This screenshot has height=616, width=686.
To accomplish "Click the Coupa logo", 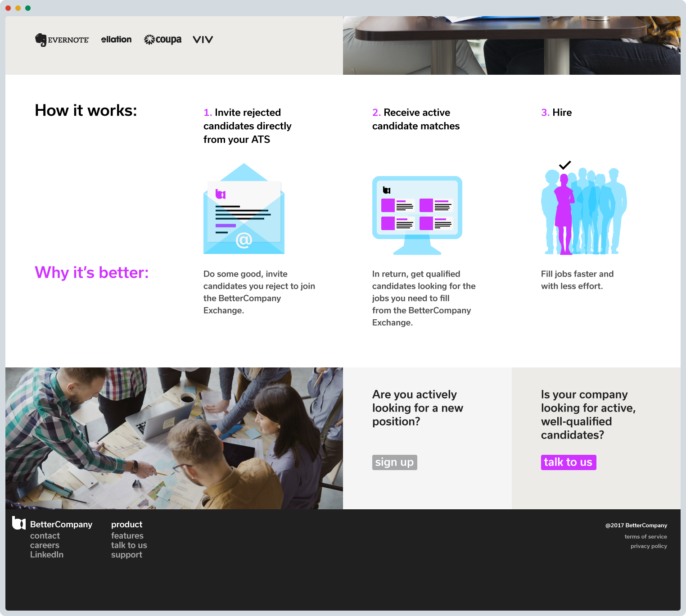I will pos(162,40).
